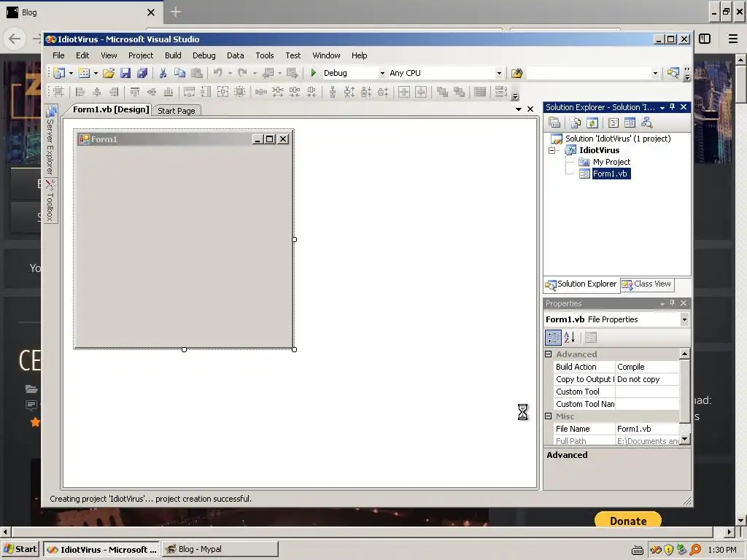Click the Tab Order layout icon
Image resolution: width=747 pixels, height=560 pixels.
(x=500, y=91)
